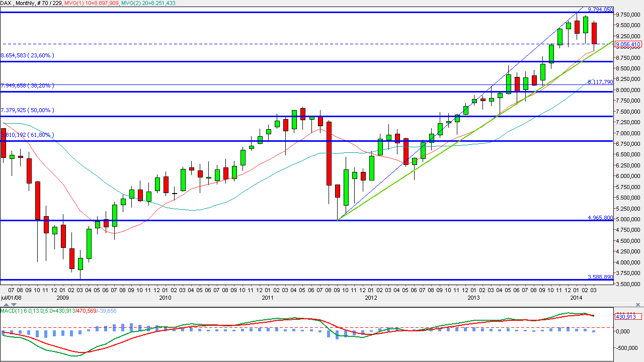644x362 pixels.
Task: Select the latest red candle of March 2014
Action: [x=594, y=33]
